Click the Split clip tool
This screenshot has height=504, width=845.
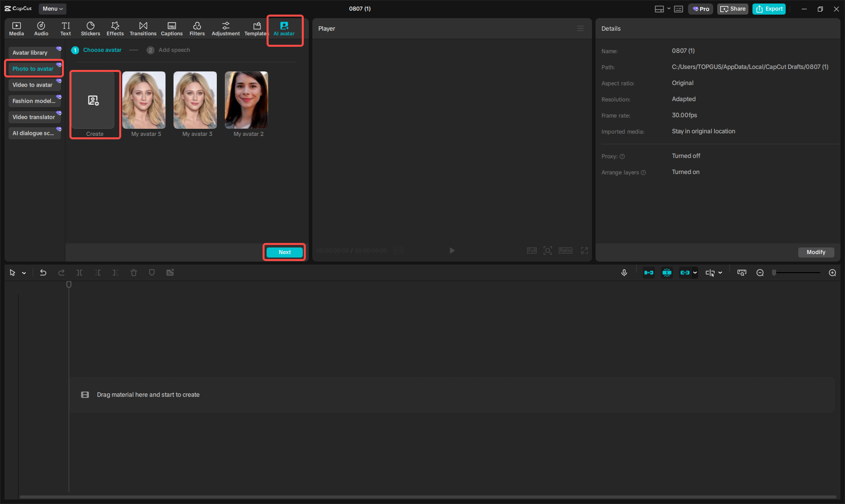coord(79,273)
